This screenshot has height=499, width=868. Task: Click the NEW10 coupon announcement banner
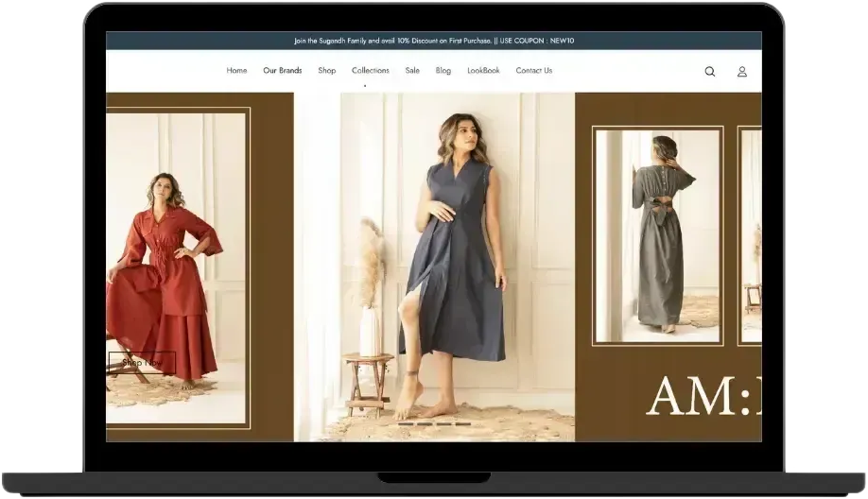tap(433, 41)
